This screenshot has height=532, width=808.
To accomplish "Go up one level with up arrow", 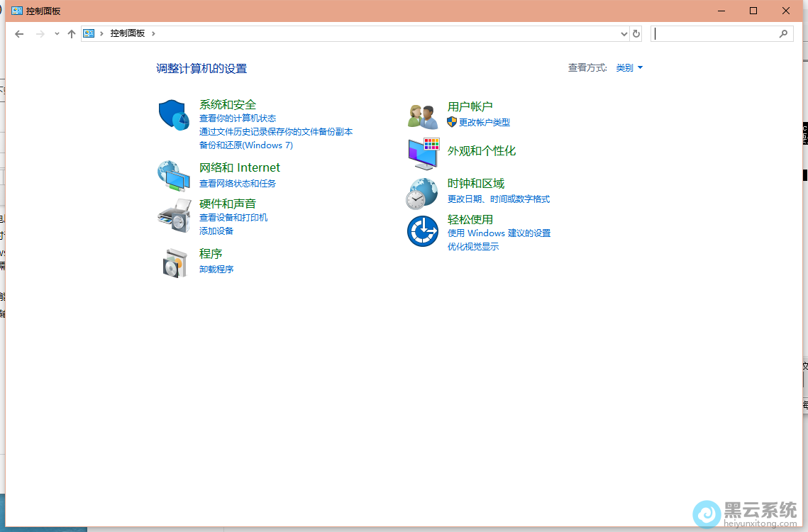I will [x=72, y=33].
